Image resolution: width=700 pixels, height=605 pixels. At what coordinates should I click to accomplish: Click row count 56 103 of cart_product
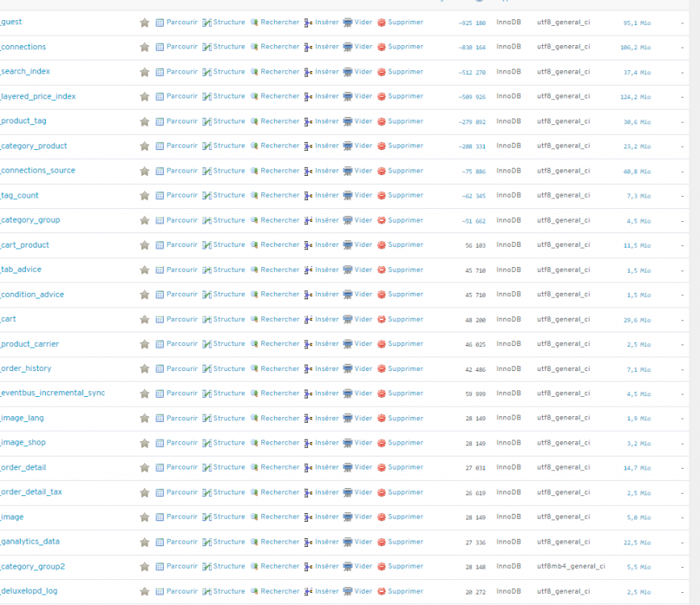(476, 245)
